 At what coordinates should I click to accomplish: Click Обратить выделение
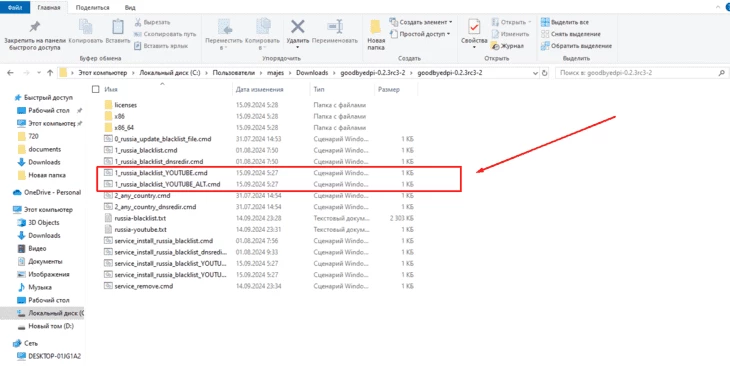pos(576,46)
